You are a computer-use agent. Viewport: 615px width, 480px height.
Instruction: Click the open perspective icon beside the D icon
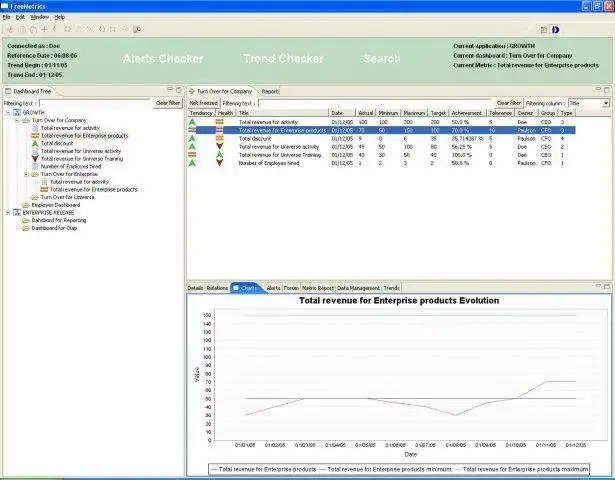544,30
